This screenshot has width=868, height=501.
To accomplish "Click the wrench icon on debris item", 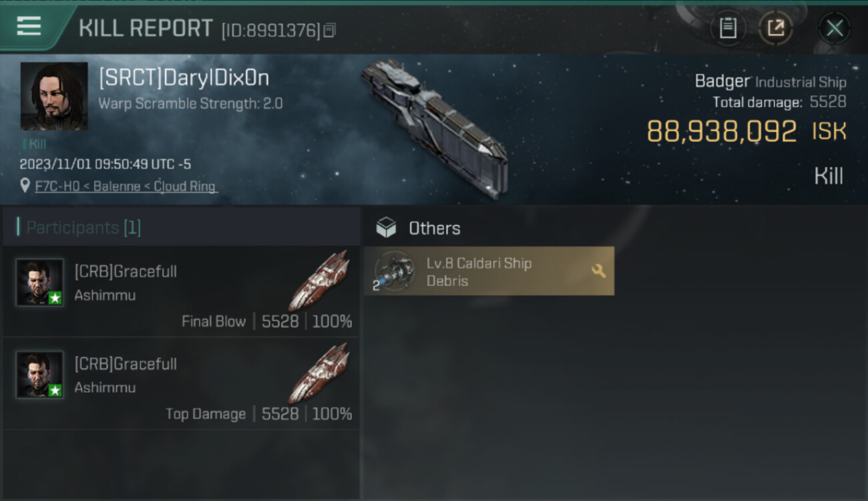I will point(598,271).
